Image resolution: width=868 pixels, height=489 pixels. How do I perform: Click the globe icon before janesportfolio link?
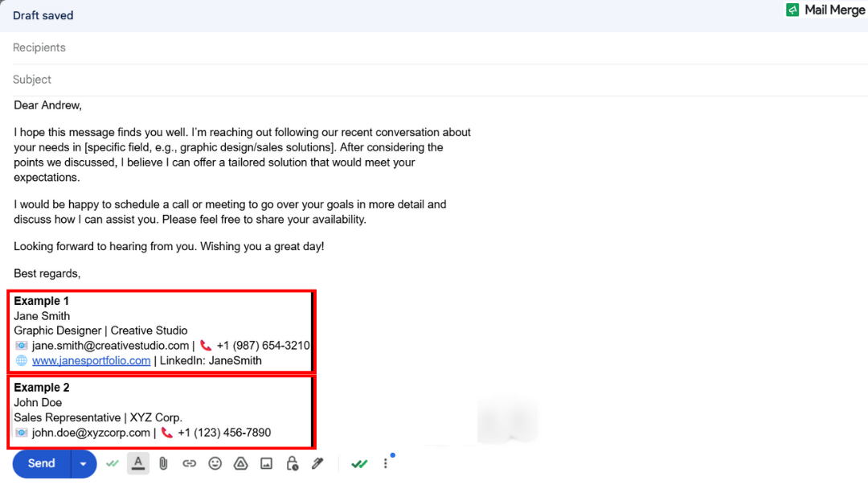(x=22, y=360)
